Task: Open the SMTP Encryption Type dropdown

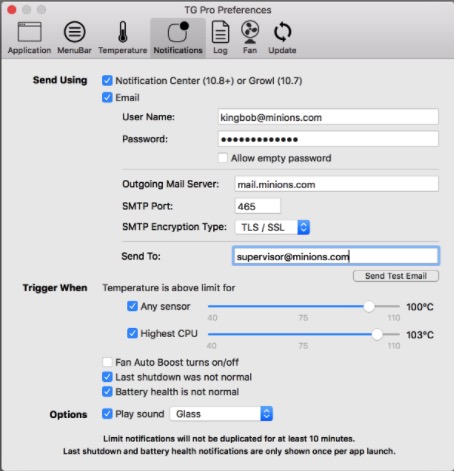Action: pyautogui.click(x=272, y=227)
